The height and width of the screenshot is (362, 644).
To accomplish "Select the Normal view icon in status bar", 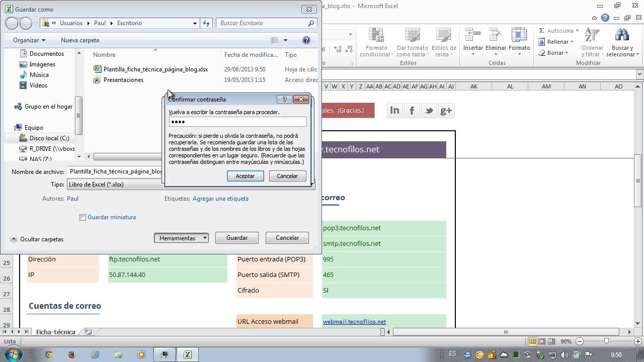I will point(532,341).
